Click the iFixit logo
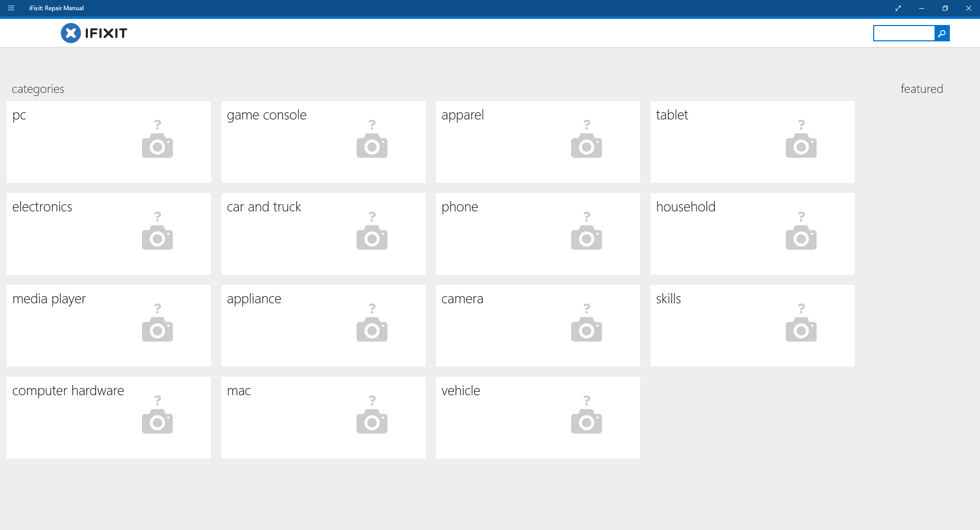 point(94,33)
